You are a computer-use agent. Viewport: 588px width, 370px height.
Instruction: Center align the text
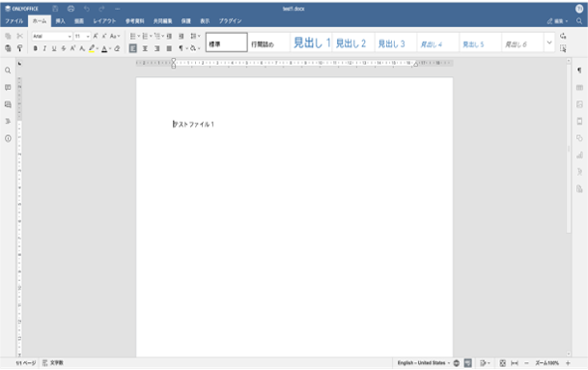pyautogui.click(x=145, y=48)
